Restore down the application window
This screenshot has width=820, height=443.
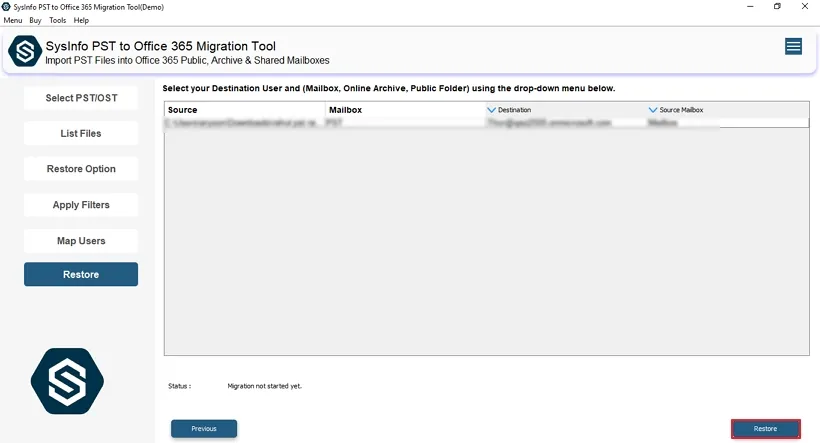click(777, 6)
